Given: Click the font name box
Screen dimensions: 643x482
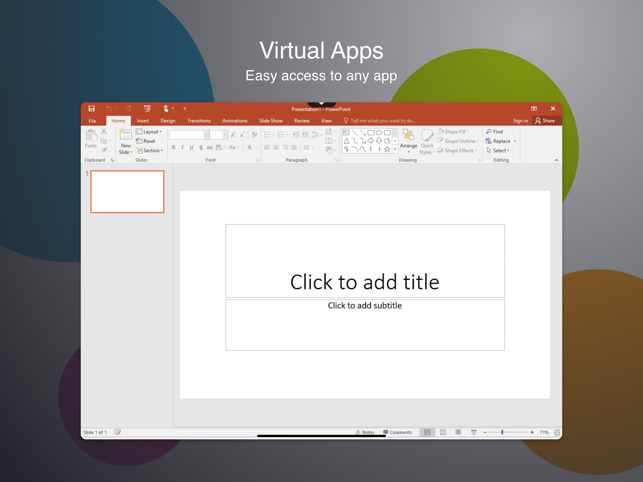Looking at the screenshot, I should [187, 135].
